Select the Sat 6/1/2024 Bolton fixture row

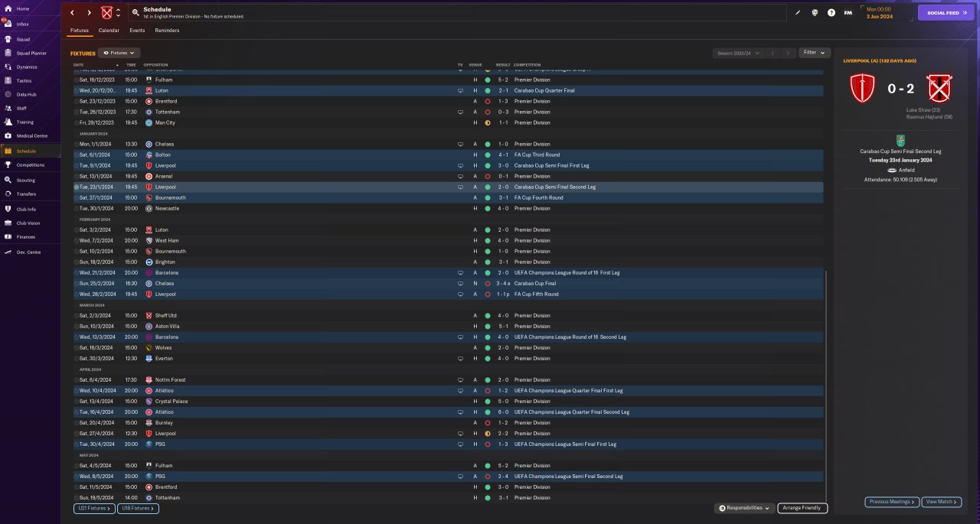[x=448, y=155]
